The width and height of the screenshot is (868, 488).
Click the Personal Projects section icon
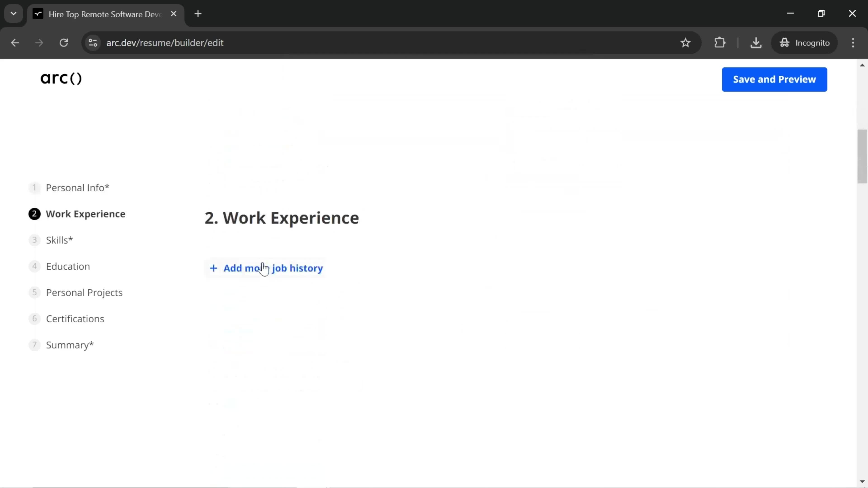34,292
